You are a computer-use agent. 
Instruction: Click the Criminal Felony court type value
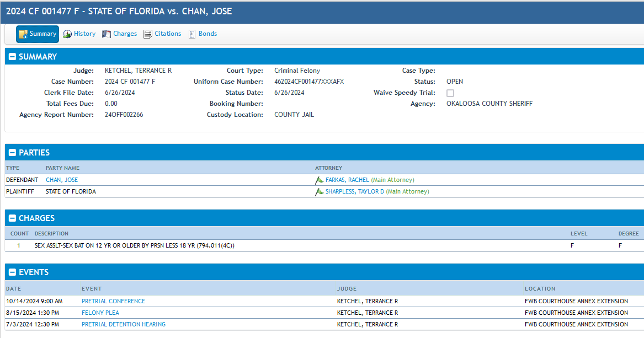click(x=297, y=71)
